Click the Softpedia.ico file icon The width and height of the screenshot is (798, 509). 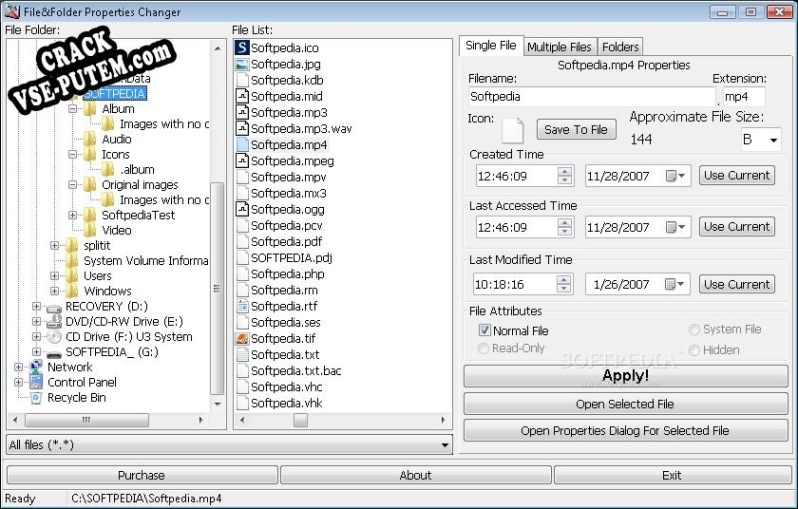pyautogui.click(x=242, y=48)
